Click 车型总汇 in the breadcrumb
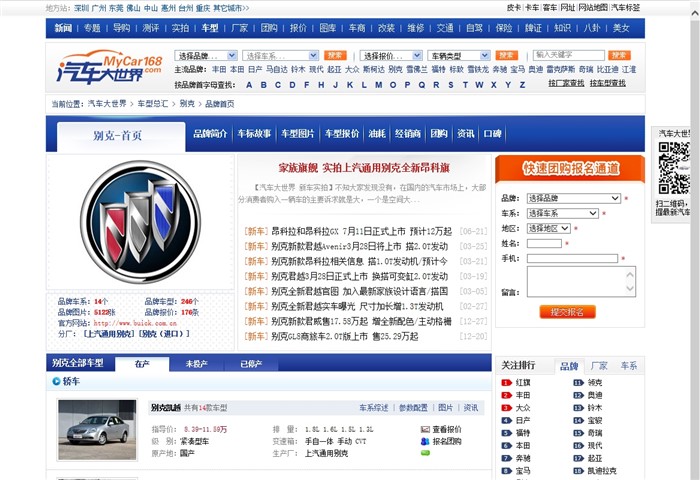Image resolution: width=700 pixels, height=480 pixels. 153,104
